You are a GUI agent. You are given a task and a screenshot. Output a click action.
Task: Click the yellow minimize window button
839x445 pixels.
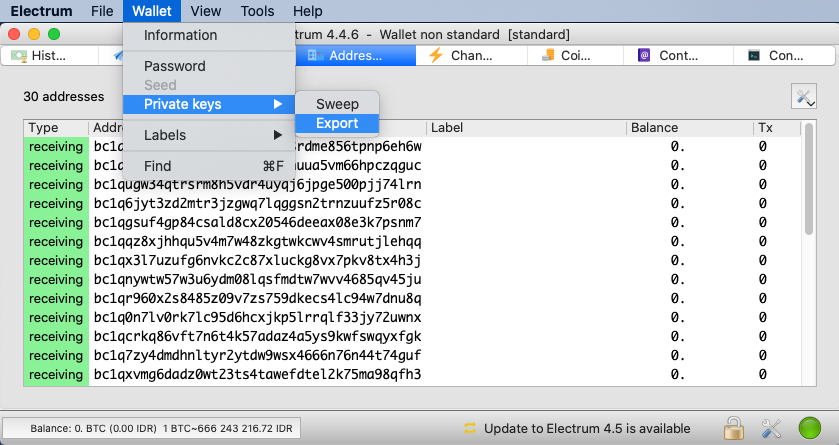click(34, 34)
